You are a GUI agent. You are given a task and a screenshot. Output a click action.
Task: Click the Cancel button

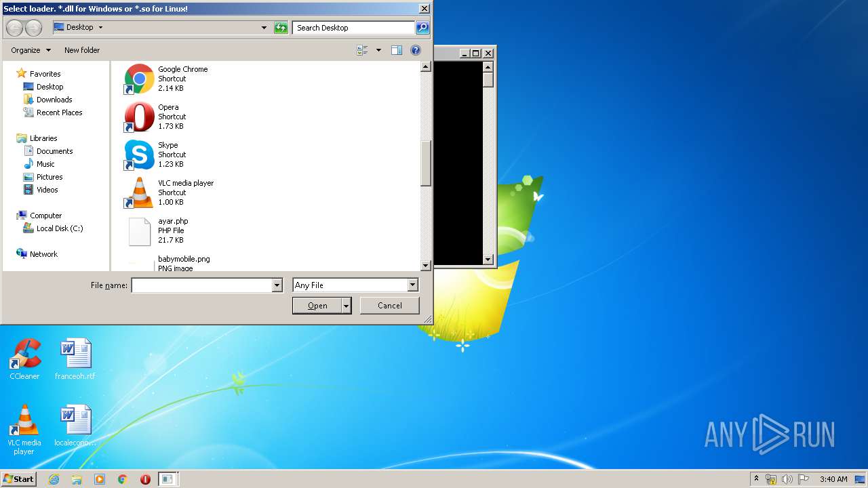tap(389, 306)
